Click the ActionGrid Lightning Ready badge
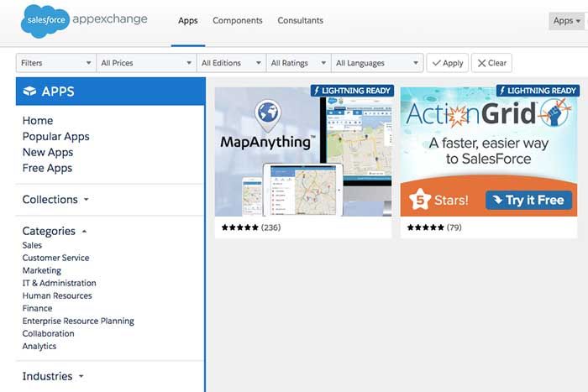The width and height of the screenshot is (588, 392). [537, 91]
